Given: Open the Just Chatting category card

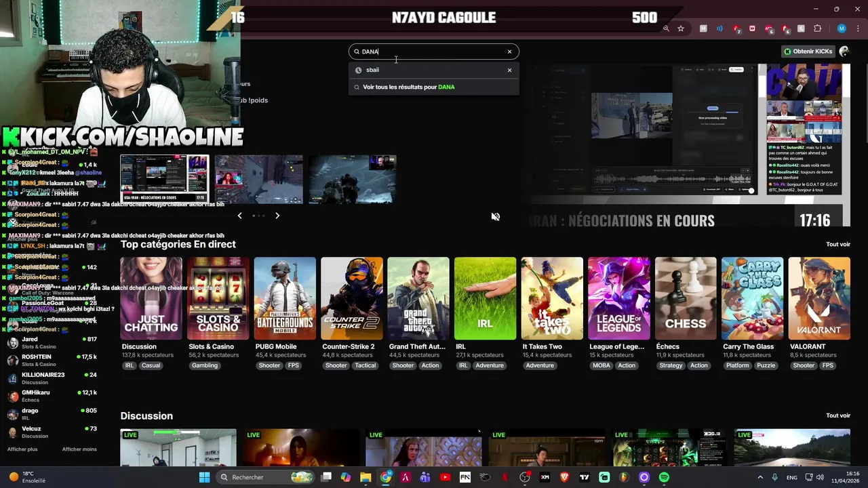Looking at the screenshot, I should 151,298.
